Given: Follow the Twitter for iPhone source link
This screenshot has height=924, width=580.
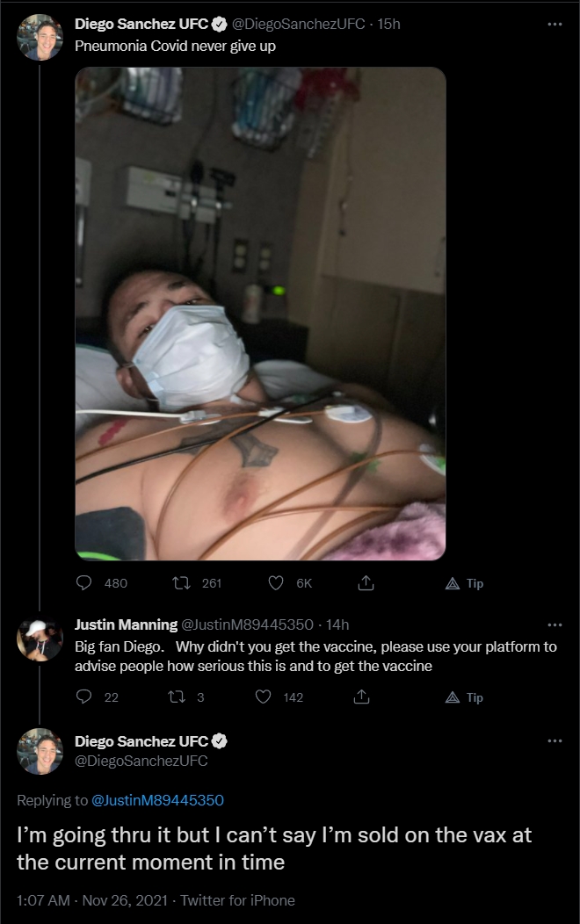Looking at the screenshot, I should pos(237,899).
